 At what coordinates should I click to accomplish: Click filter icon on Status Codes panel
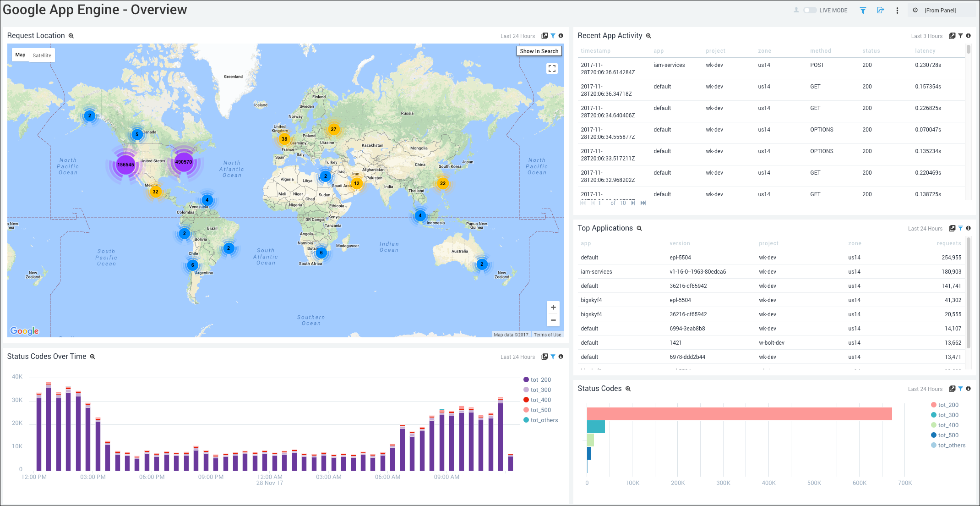coord(960,389)
